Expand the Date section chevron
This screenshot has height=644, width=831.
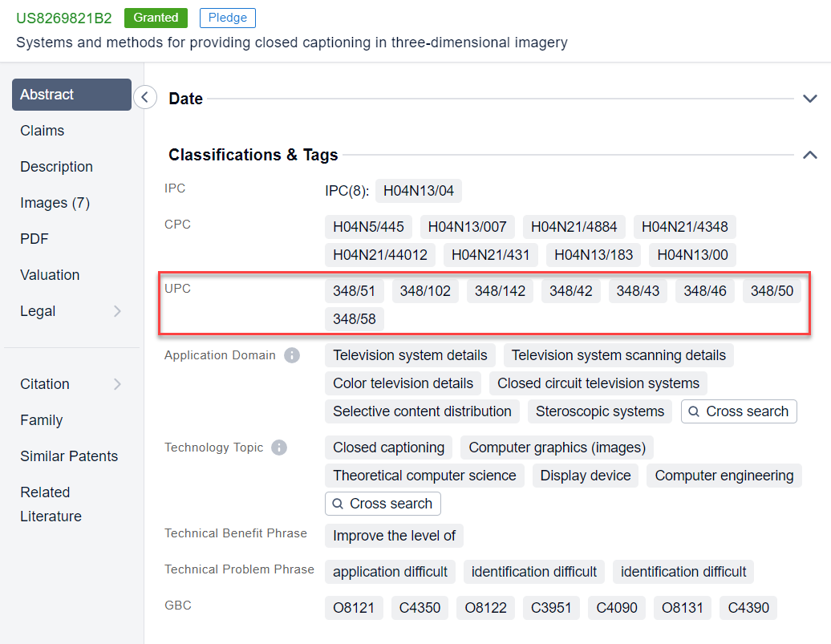tap(809, 98)
